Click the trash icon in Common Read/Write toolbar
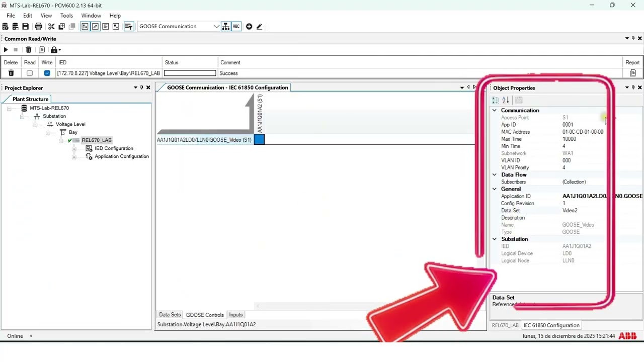The width and height of the screenshot is (644, 362). 29,50
